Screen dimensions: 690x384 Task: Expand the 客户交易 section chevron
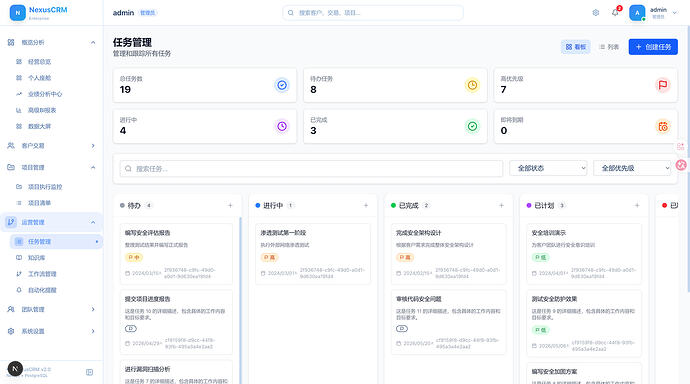[x=93, y=146]
